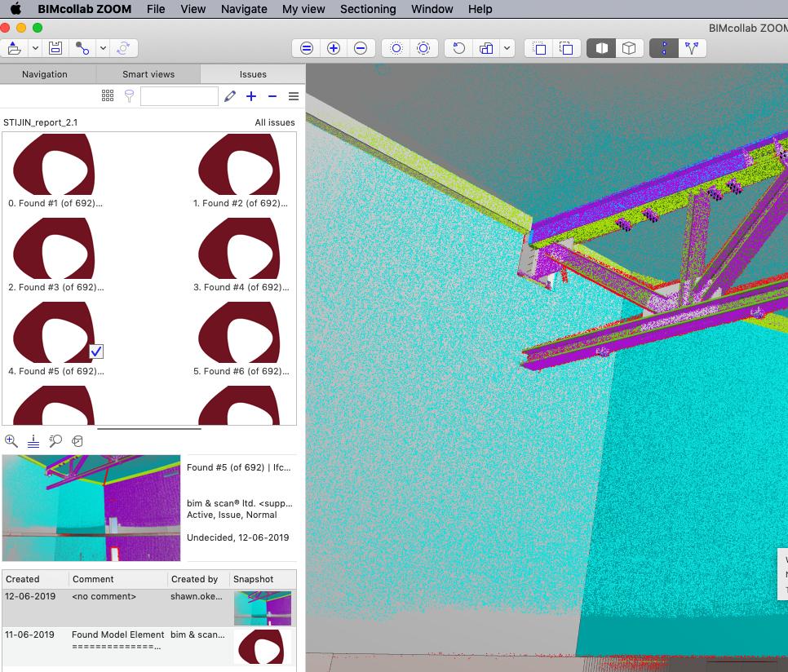Click the STIJIN_report_2.1 project label
Viewport: 788px width, 672px height.
point(40,122)
